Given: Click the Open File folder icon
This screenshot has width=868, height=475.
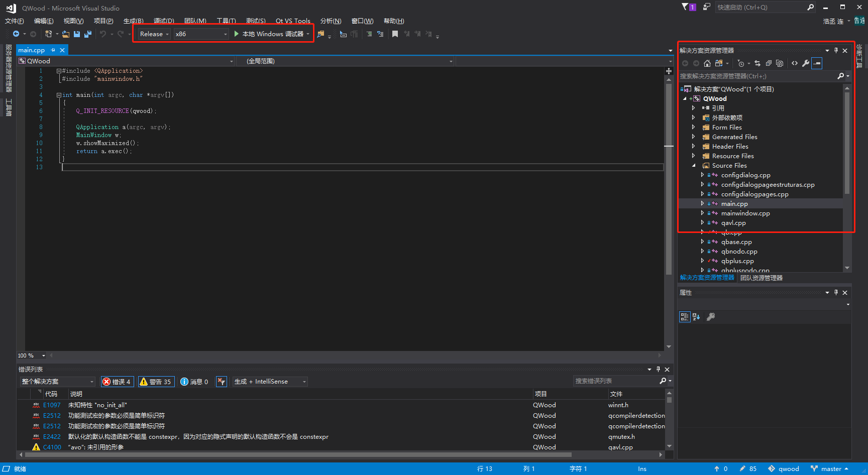Looking at the screenshot, I should pos(66,34).
